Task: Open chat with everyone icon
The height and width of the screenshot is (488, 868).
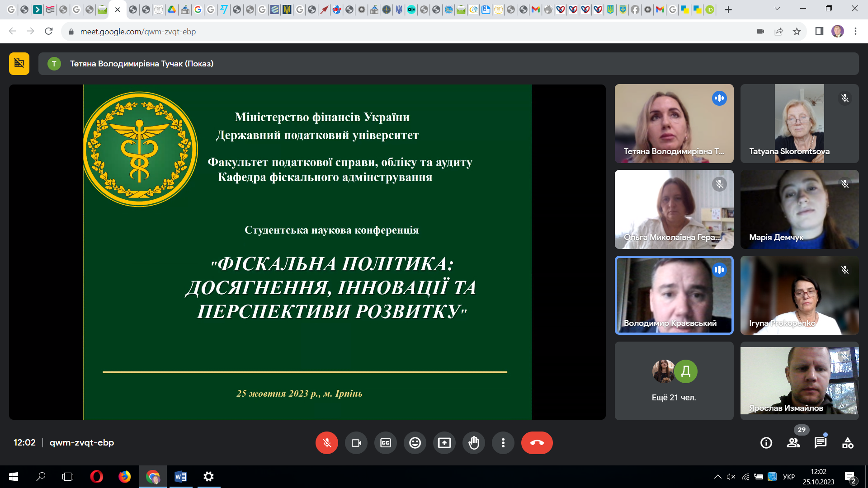Action: point(821,443)
